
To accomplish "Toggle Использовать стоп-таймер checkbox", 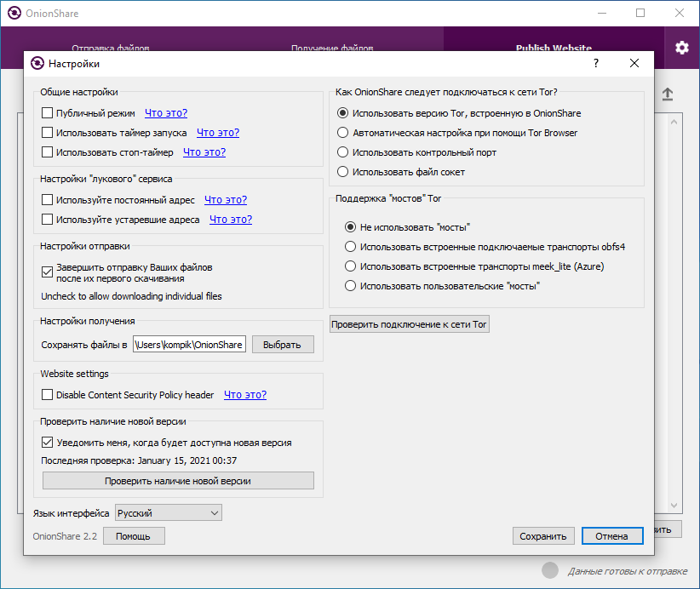I will (x=48, y=152).
